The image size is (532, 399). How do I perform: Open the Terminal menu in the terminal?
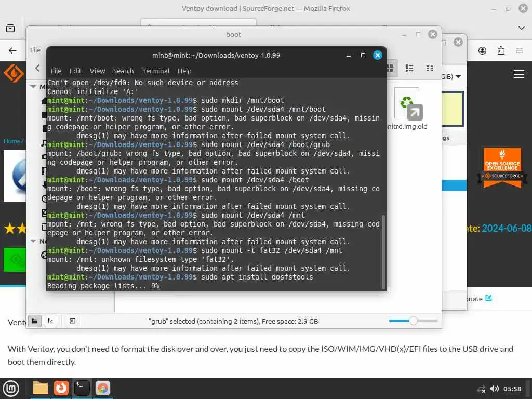click(156, 71)
